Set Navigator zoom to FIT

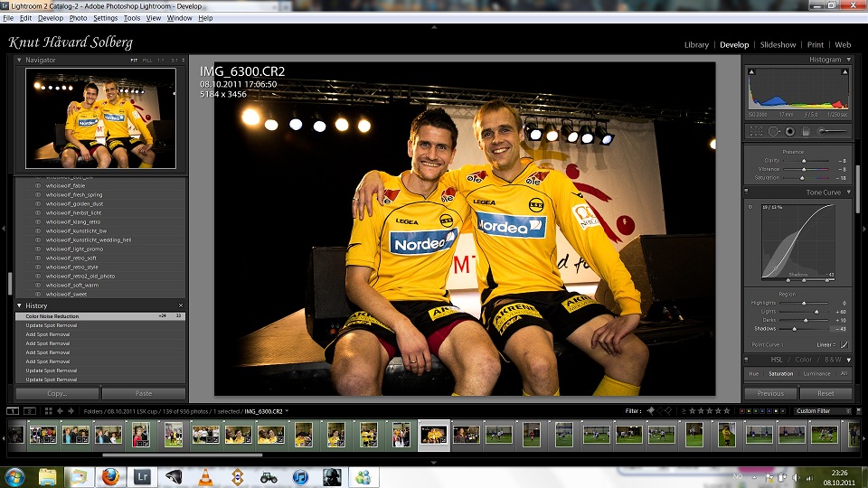pyautogui.click(x=134, y=60)
